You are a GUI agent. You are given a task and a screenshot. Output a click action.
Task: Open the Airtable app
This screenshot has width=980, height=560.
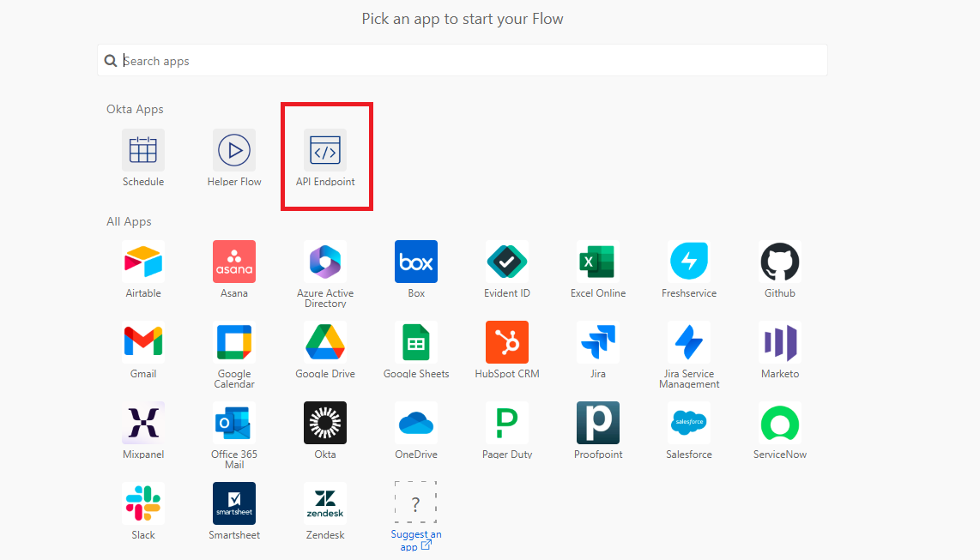143,262
